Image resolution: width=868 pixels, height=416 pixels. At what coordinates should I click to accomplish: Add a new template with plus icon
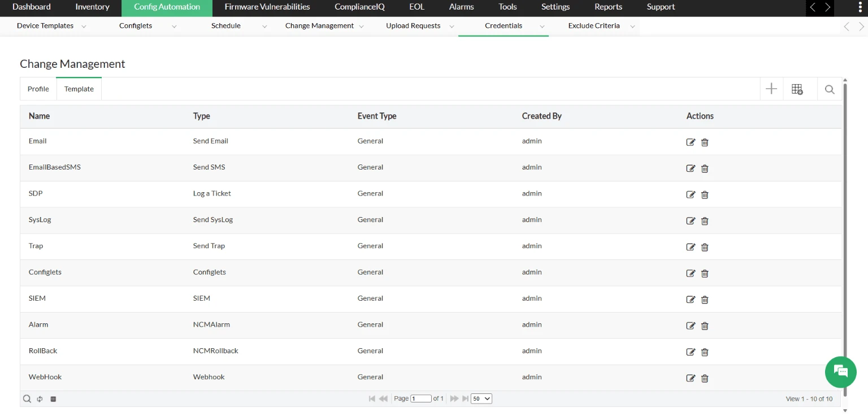[771, 89]
